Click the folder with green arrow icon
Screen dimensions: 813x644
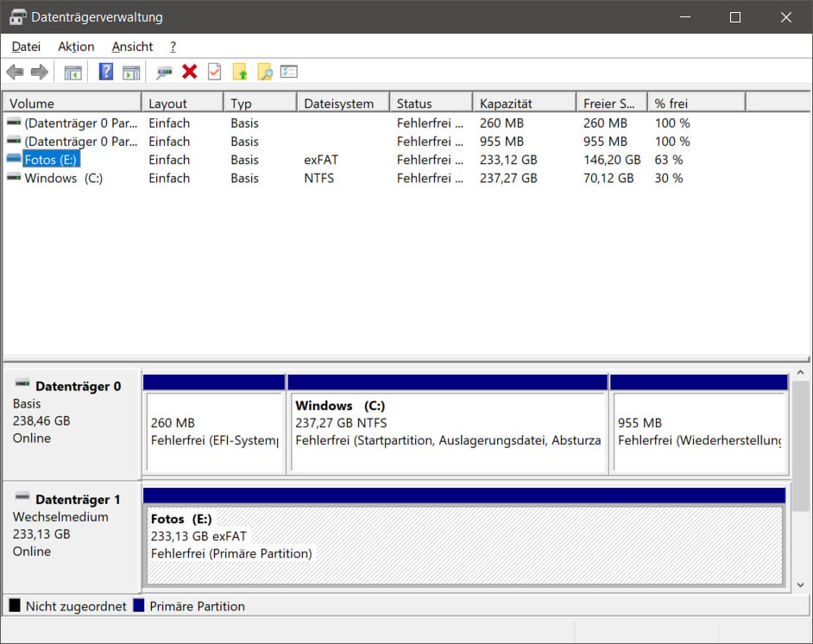click(240, 72)
